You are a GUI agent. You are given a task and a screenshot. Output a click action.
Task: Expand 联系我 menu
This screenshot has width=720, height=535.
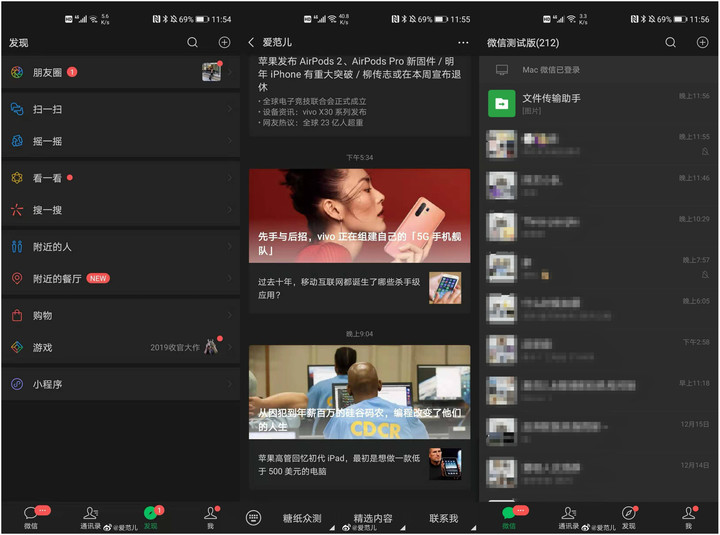tap(444, 518)
